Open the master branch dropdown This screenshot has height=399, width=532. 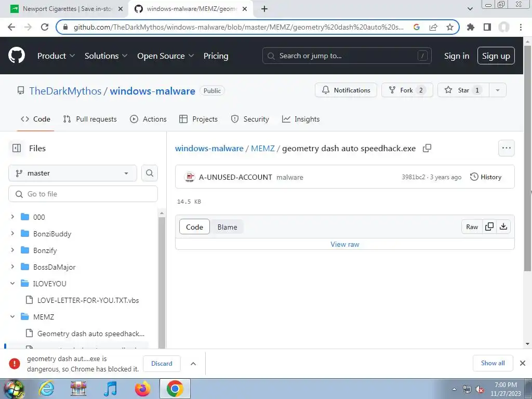73,173
